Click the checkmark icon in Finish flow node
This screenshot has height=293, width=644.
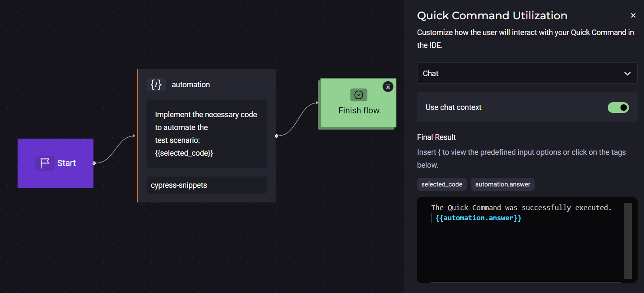pyautogui.click(x=359, y=95)
